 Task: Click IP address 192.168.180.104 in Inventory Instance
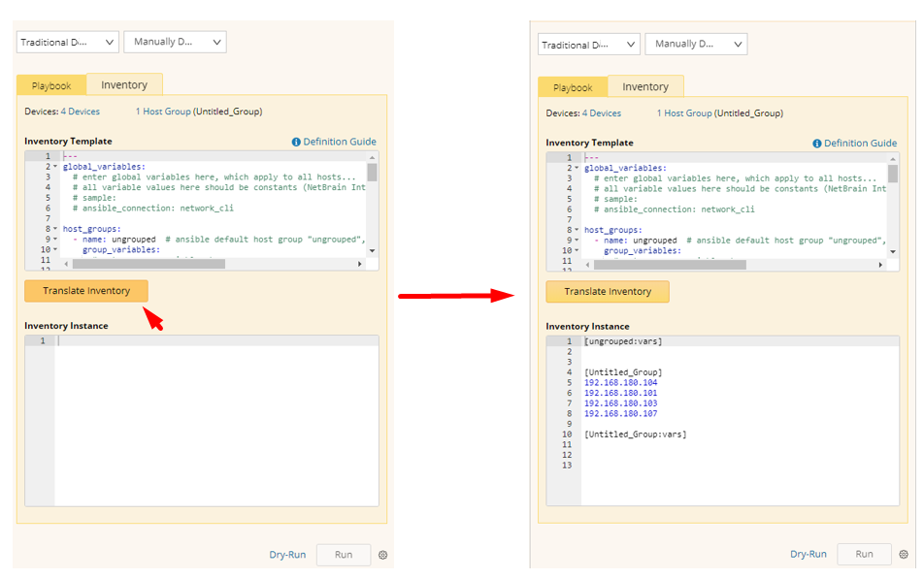click(x=620, y=383)
